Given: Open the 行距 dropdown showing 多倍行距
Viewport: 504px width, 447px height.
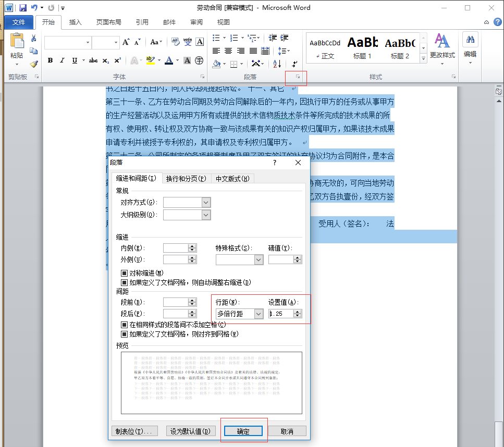Looking at the screenshot, I should pos(259,314).
